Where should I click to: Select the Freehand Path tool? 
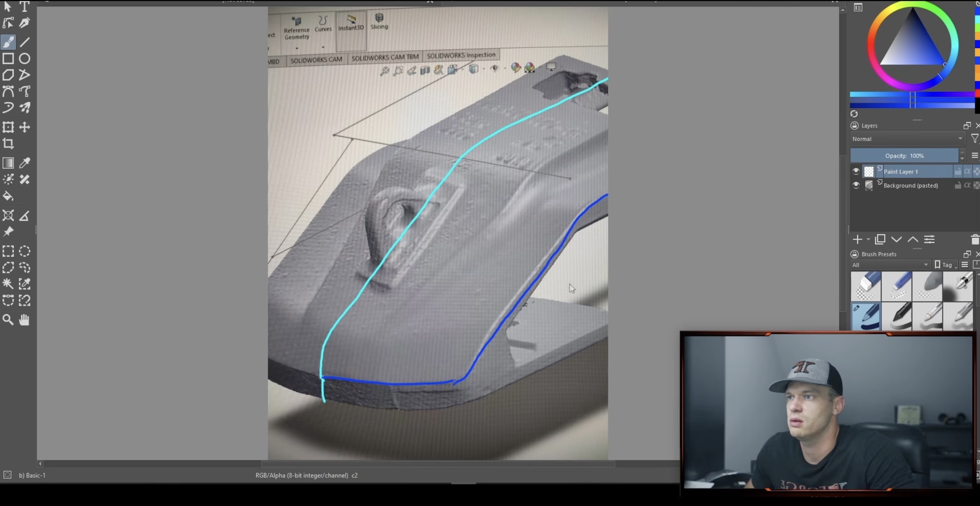click(x=24, y=91)
